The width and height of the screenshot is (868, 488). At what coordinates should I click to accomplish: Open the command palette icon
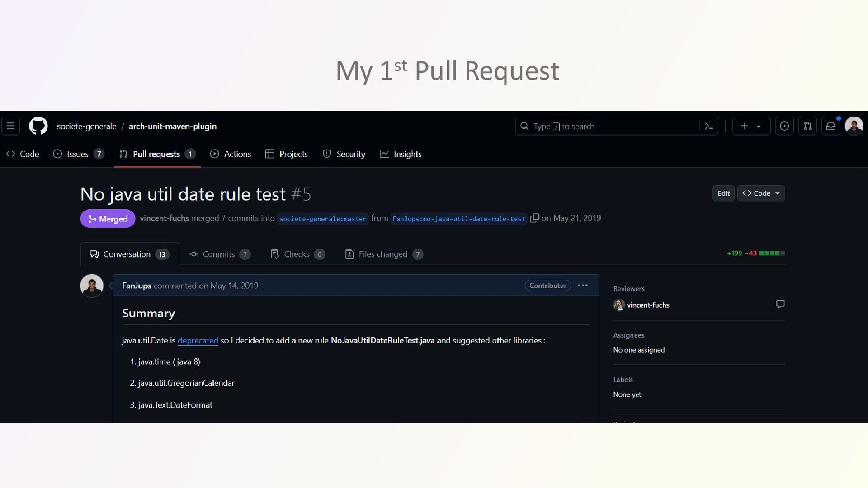coord(709,127)
